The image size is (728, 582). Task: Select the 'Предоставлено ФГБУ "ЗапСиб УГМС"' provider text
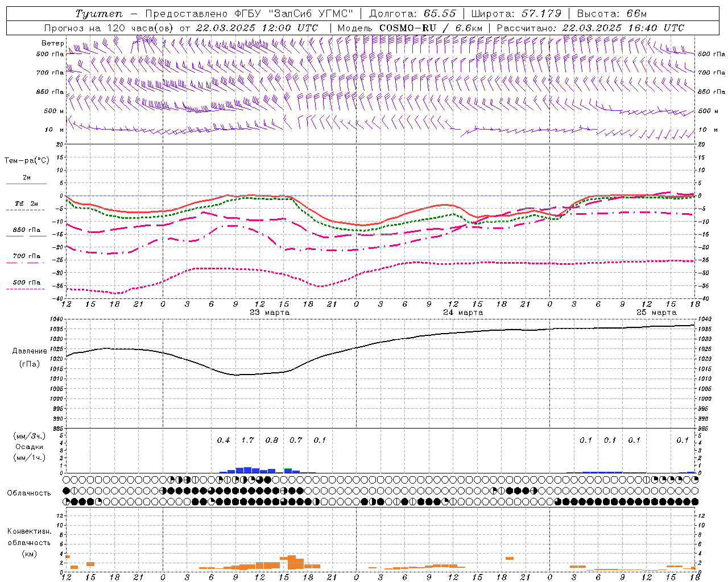point(249,14)
